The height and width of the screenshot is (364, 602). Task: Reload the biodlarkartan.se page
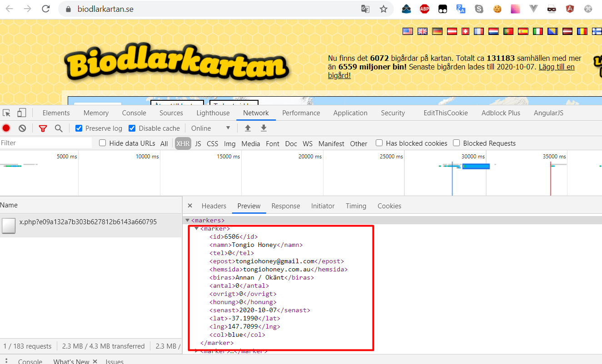(x=45, y=9)
